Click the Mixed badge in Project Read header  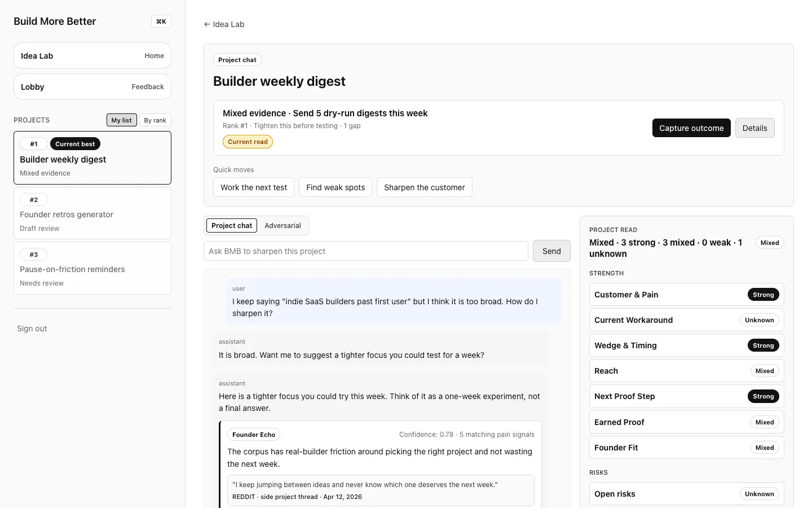(x=770, y=243)
